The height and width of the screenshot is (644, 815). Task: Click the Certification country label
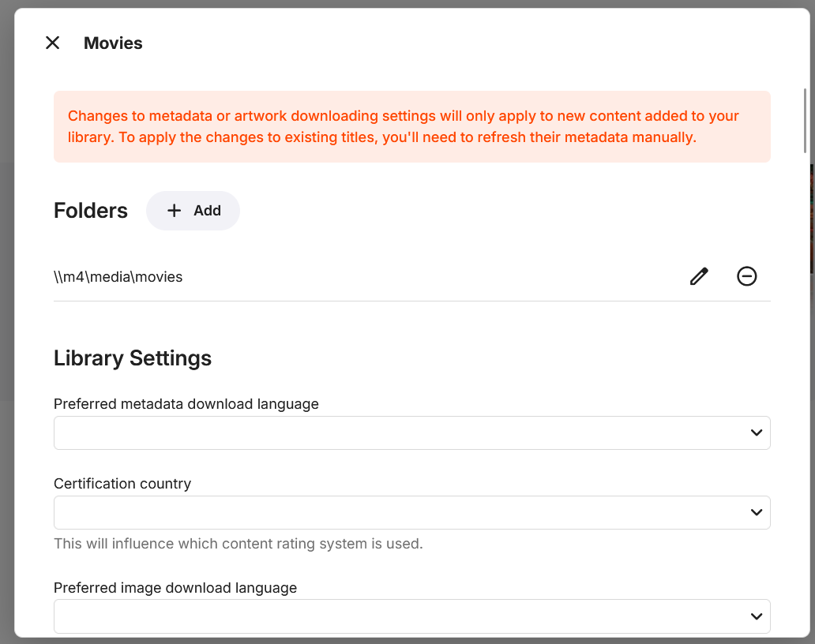tap(122, 484)
